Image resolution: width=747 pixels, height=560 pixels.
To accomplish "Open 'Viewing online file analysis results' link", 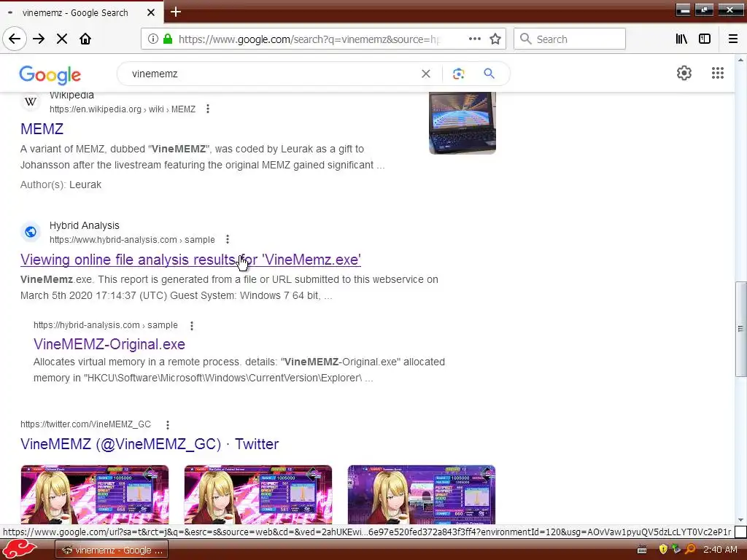I will [x=190, y=260].
